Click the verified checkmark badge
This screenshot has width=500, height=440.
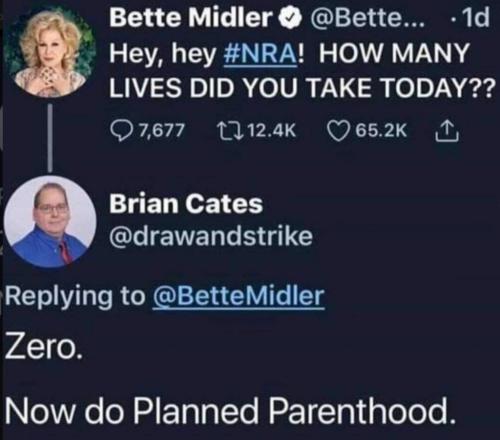coord(289,19)
